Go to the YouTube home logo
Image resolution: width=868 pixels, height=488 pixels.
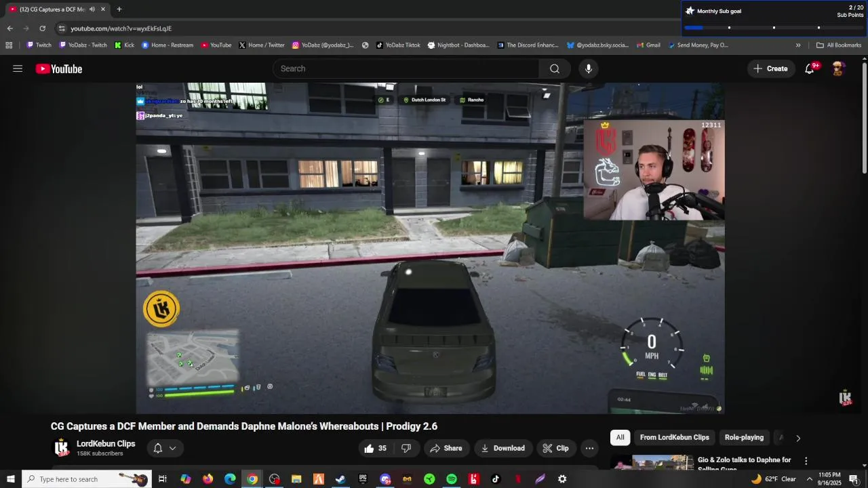click(59, 68)
